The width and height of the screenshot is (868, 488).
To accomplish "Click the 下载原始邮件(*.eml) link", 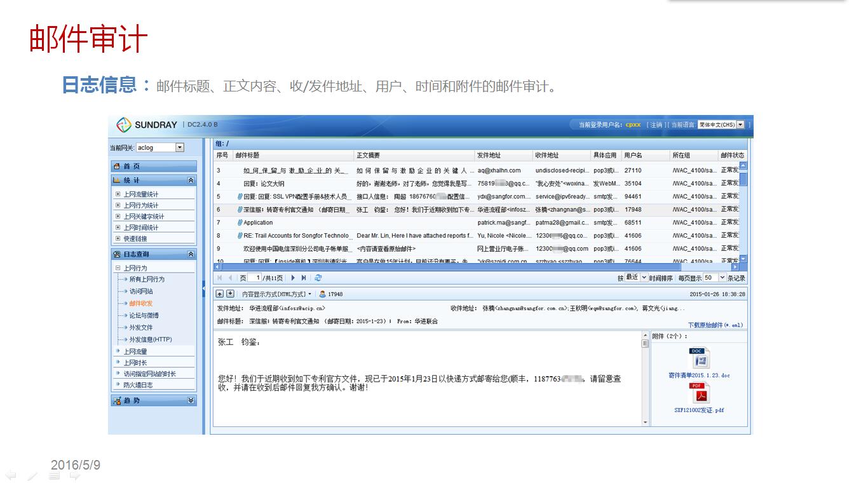I will [x=715, y=325].
